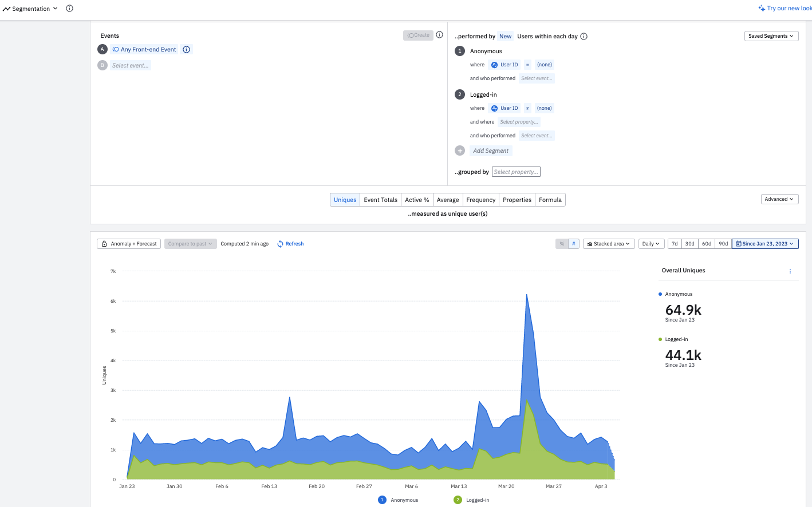
Task: Select event for Anonymous segment who performed
Action: pos(537,78)
